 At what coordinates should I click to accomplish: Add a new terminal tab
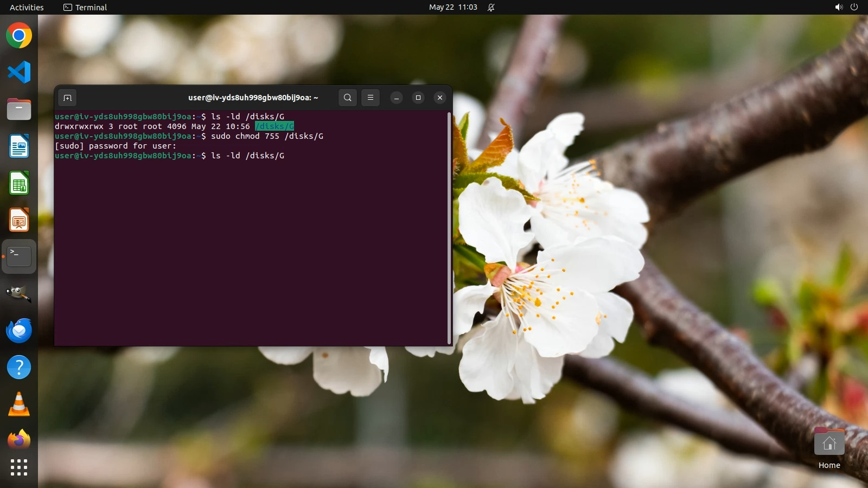click(x=67, y=98)
